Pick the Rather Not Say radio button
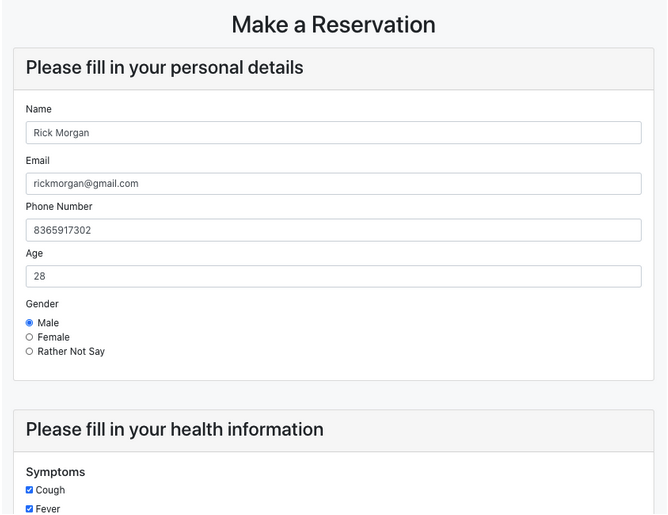 [x=30, y=352]
